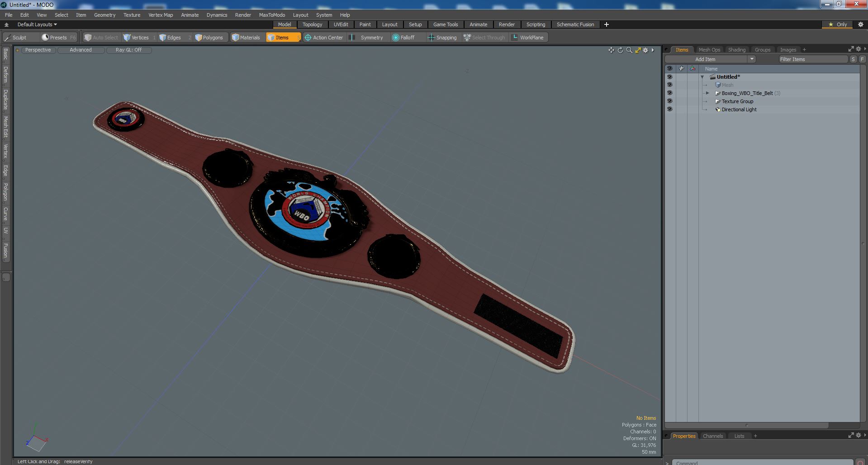Viewport: 868px width, 465px height.
Task: Click the Untitled scene clapboard icon
Action: [x=712, y=77]
